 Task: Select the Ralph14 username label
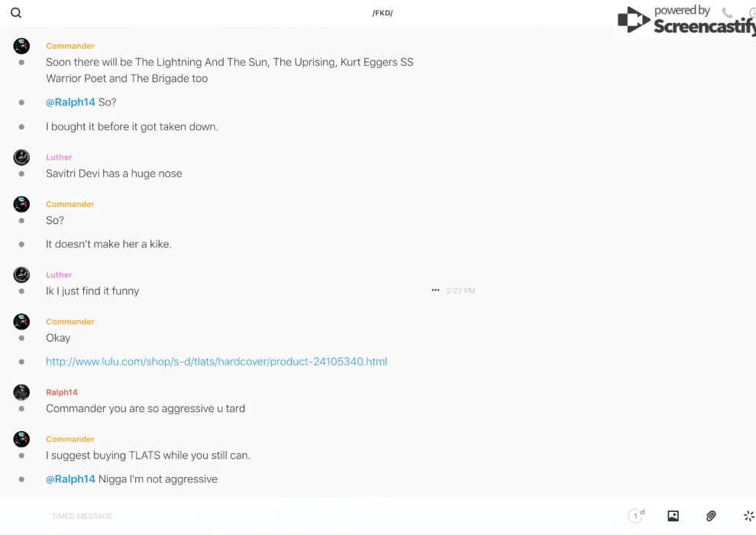click(x=62, y=392)
